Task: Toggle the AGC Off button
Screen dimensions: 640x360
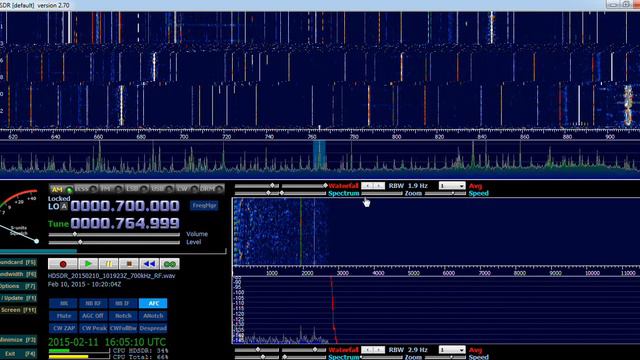Action: coord(93,316)
